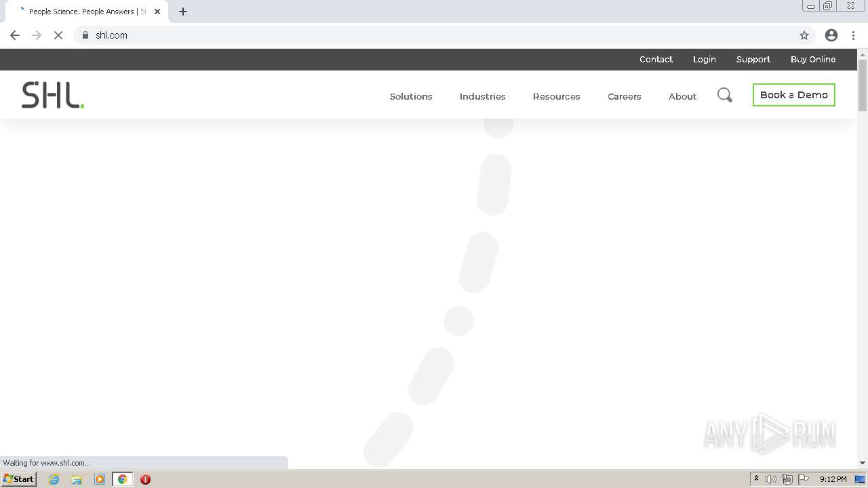Open the Buy Online link
Image resolution: width=868 pixels, height=488 pixels.
click(x=813, y=60)
